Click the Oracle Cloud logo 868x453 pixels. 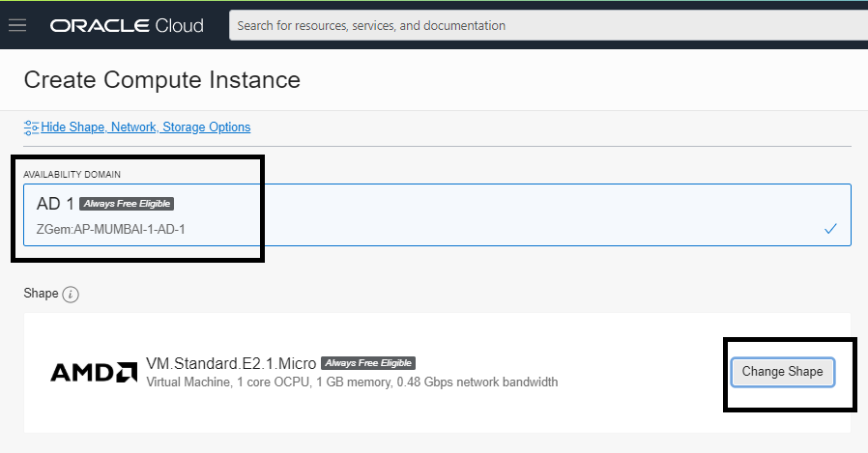click(x=127, y=26)
